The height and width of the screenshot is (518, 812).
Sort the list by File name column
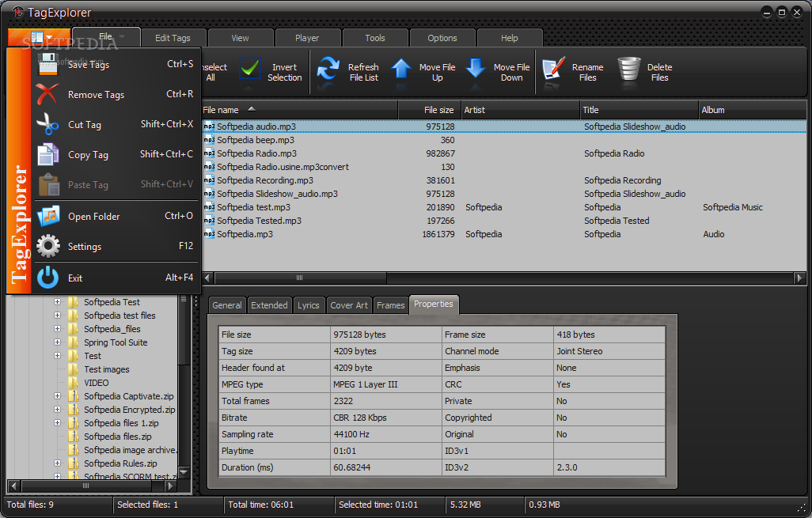click(x=300, y=110)
